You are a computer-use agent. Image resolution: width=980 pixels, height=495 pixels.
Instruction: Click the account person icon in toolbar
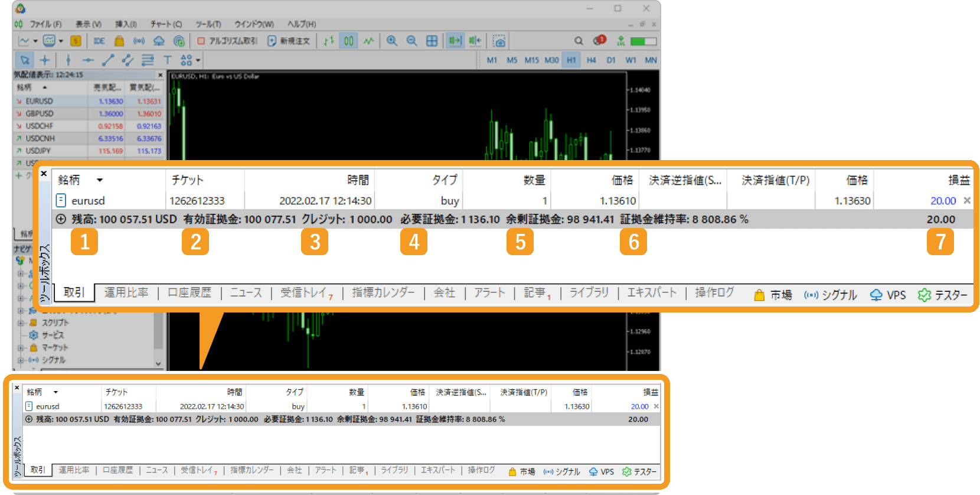click(x=620, y=41)
